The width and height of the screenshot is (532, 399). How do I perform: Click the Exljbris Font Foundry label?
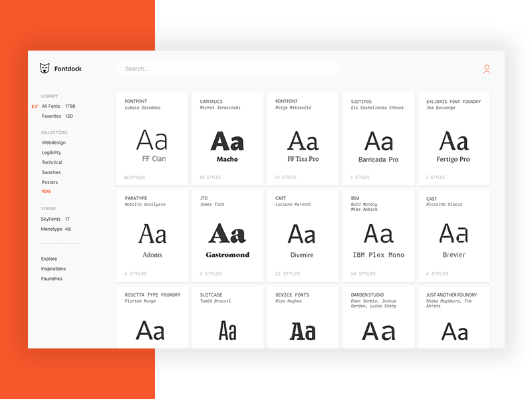tap(454, 102)
